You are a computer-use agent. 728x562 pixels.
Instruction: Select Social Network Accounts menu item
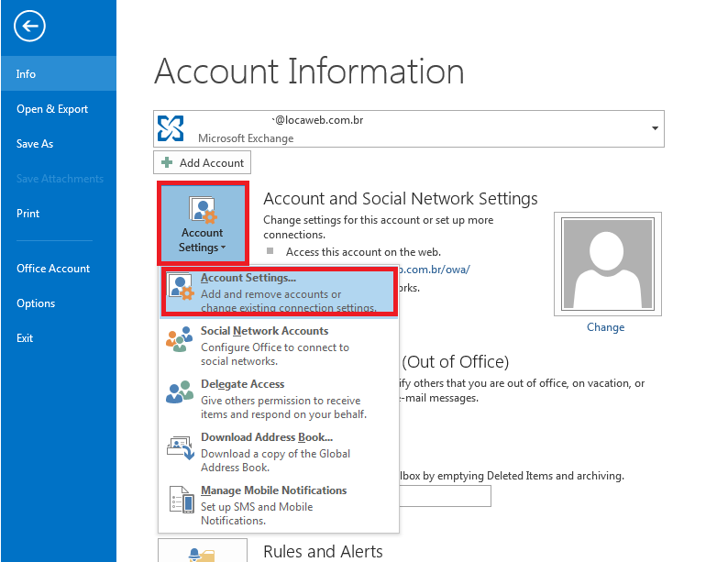[279, 346]
